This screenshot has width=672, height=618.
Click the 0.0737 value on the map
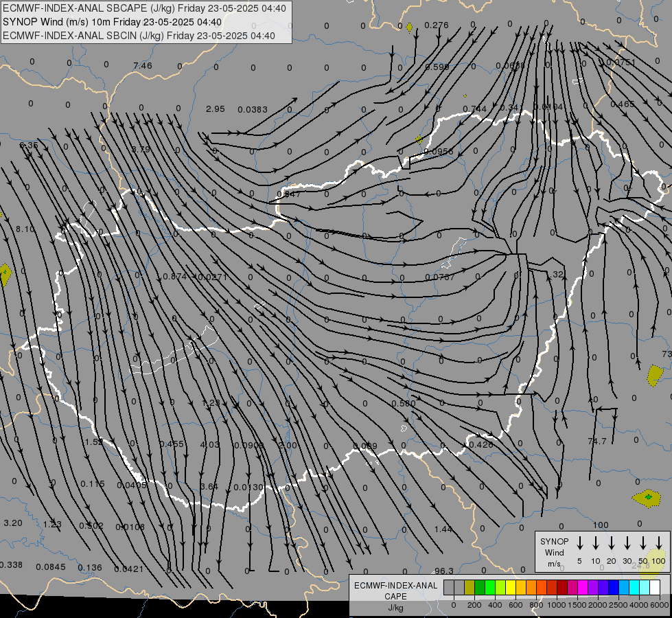[440, 277]
